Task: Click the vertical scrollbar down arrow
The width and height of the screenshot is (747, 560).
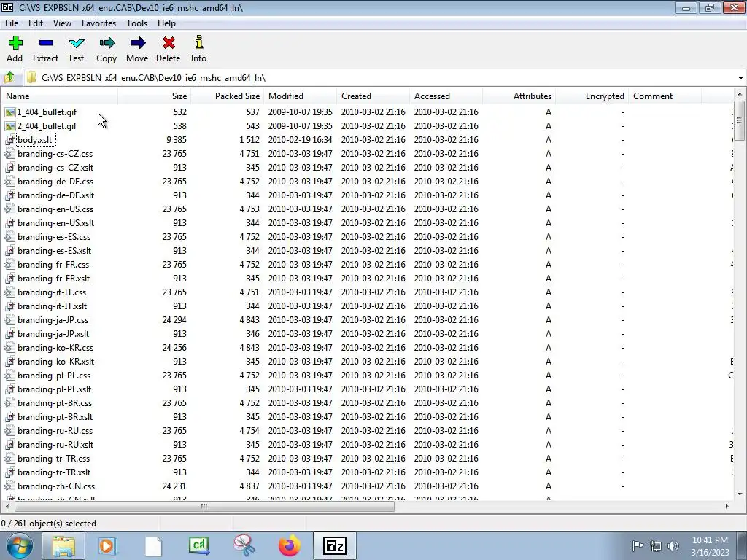Action: [740, 494]
